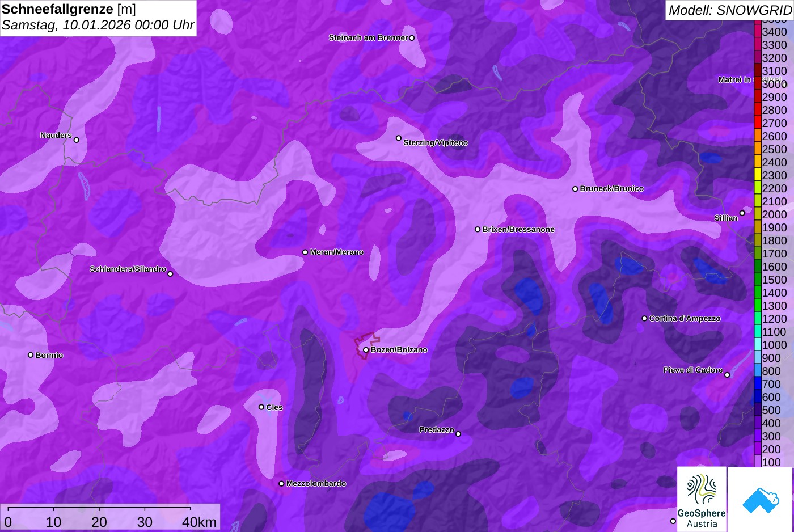Click the Mezzolombardo marker dot
Screen dimensions: 794x532
pyautogui.click(x=281, y=484)
